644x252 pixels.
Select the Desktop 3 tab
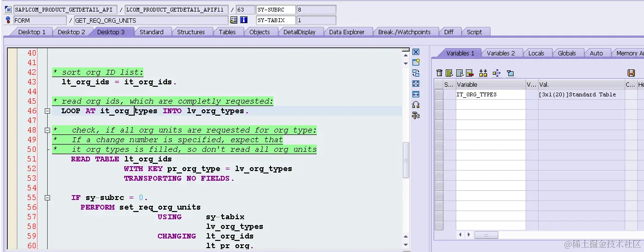(x=111, y=32)
